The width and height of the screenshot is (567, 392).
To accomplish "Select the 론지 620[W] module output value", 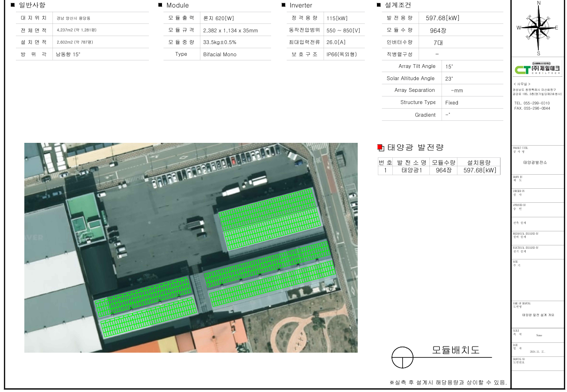I will point(218,18).
